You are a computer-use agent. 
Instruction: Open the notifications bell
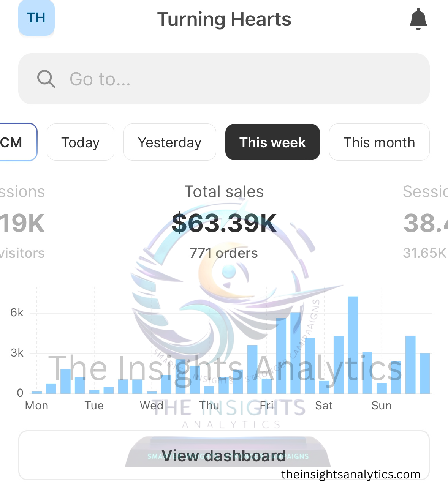418,19
